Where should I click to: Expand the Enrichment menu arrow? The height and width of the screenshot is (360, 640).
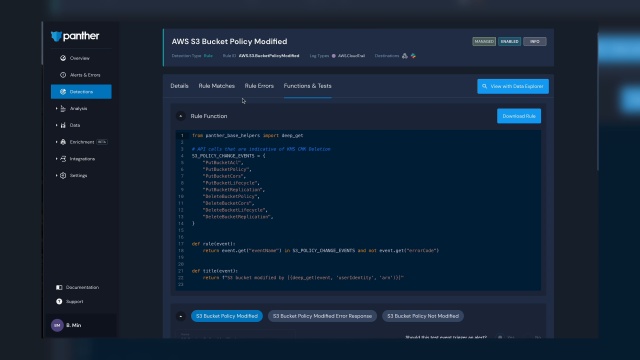click(56, 142)
